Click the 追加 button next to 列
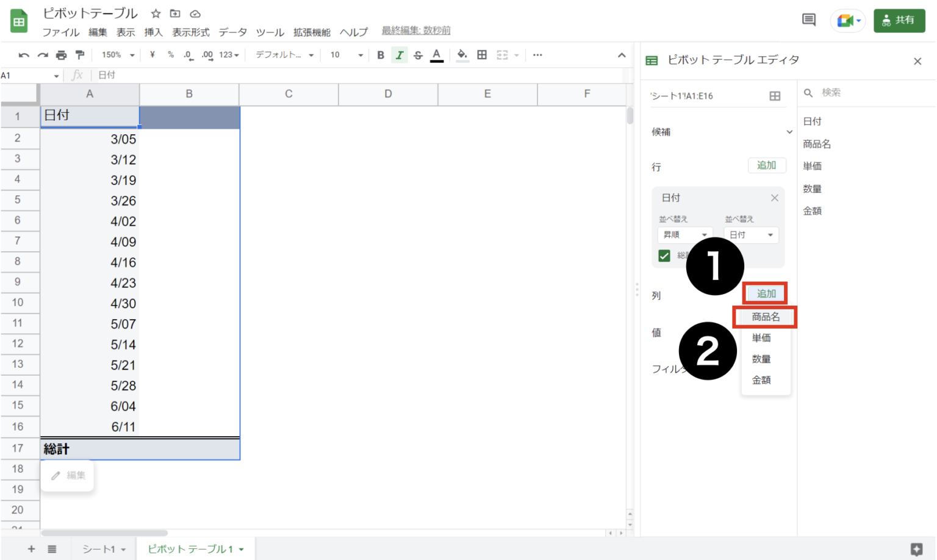The height and width of the screenshot is (560, 937). tap(766, 293)
